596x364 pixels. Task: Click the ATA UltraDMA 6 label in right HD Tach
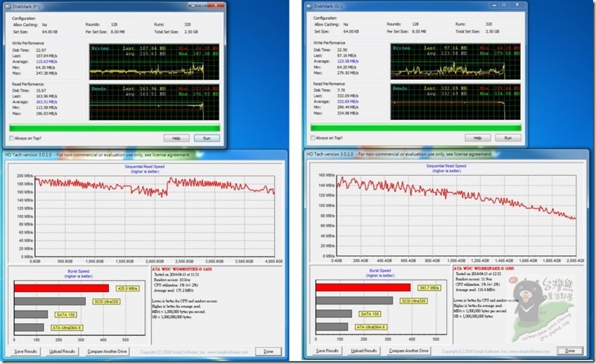[371, 327]
